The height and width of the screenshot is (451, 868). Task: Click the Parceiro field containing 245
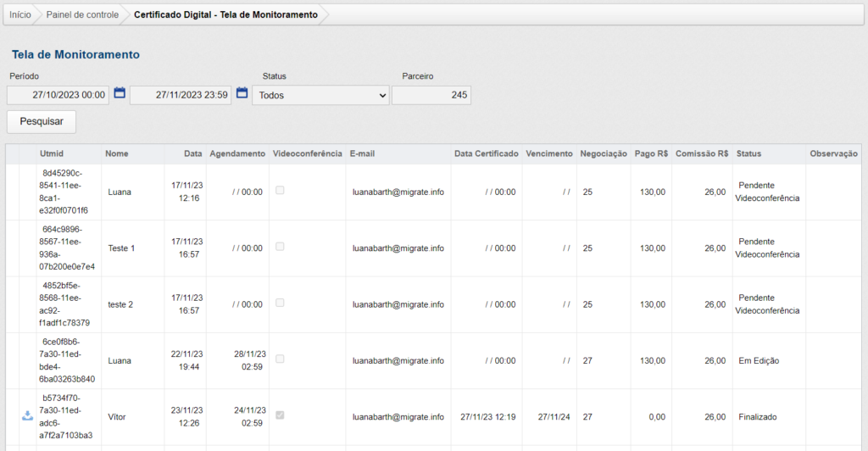tap(431, 95)
